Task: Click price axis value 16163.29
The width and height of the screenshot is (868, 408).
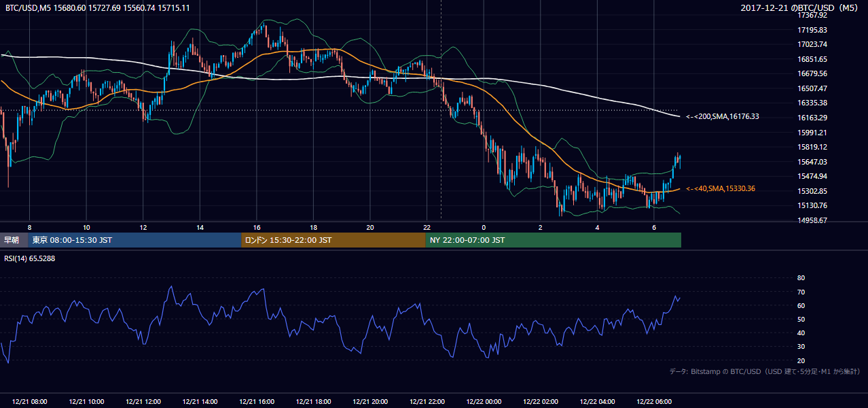Action: [x=812, y=118]
